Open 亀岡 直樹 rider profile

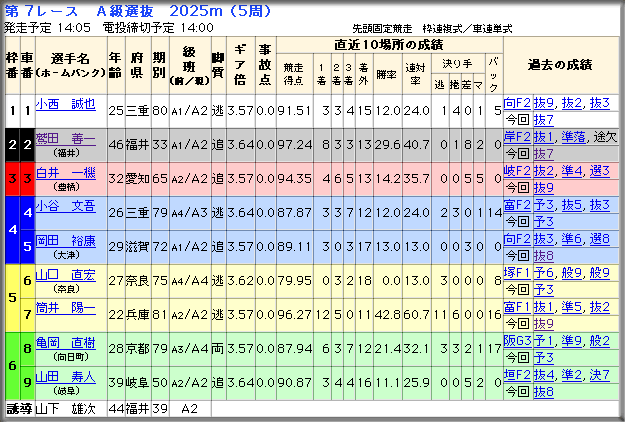(x=66, y=343)
